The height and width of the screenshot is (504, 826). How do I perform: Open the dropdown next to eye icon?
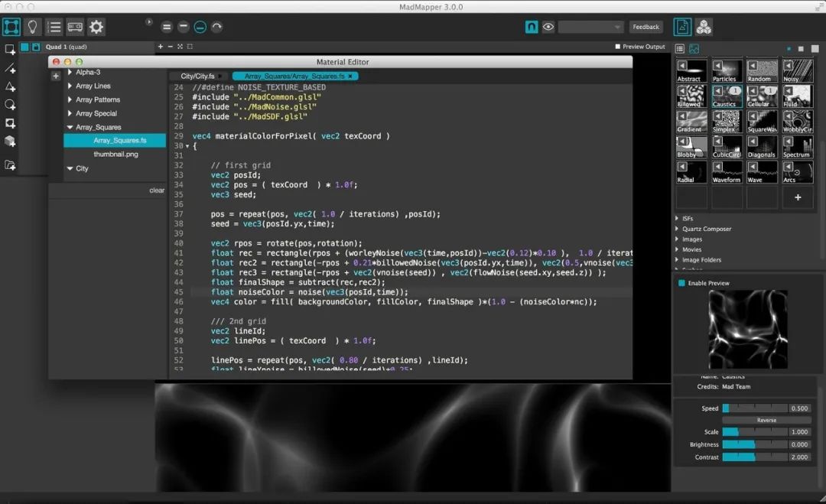[591, 27]
